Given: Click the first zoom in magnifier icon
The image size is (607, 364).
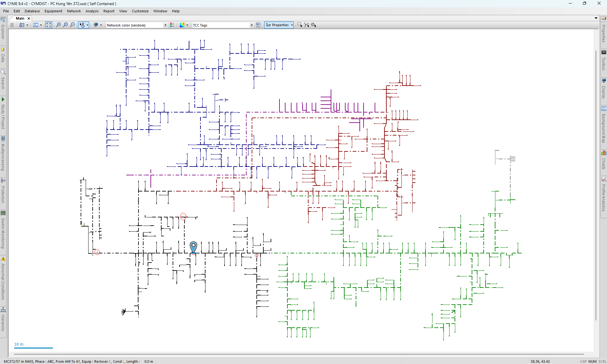Looking at the screenshot, I should [x=58, y=25].
